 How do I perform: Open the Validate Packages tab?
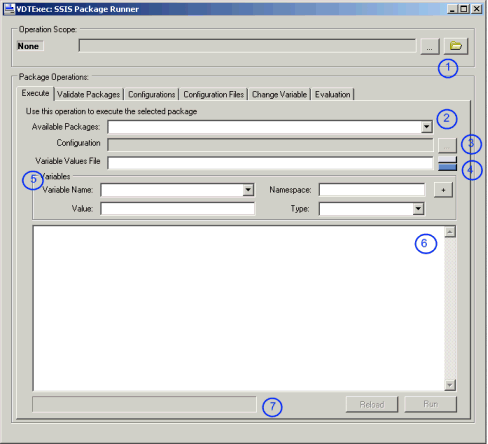88,94
